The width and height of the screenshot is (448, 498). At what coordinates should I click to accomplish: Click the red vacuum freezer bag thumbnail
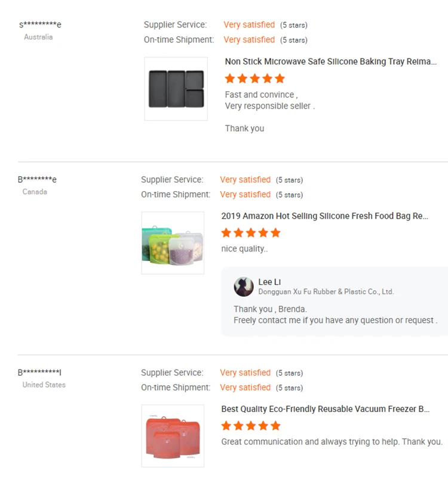coord(173,436)
